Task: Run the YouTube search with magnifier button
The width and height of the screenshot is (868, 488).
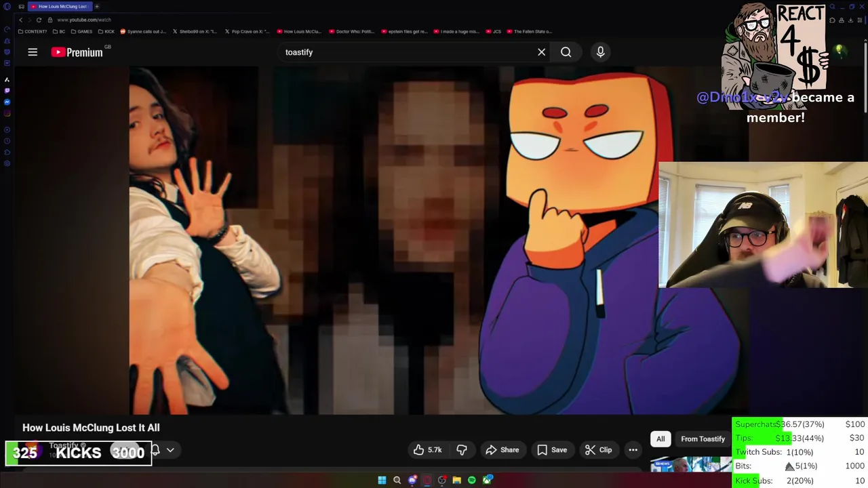Action: click(x=566, y=52)
